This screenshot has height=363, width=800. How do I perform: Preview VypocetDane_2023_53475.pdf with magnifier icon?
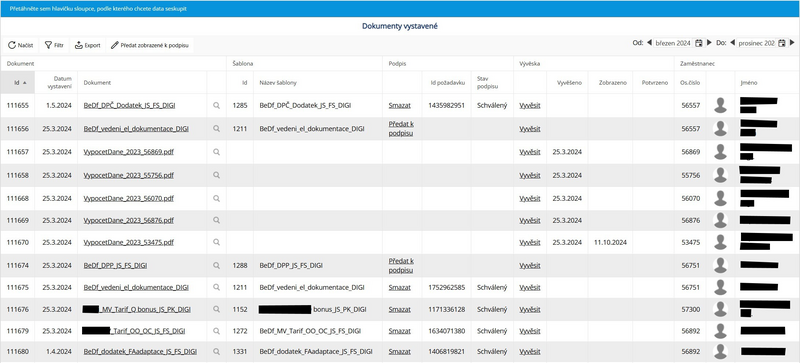(x=216, y=243)
